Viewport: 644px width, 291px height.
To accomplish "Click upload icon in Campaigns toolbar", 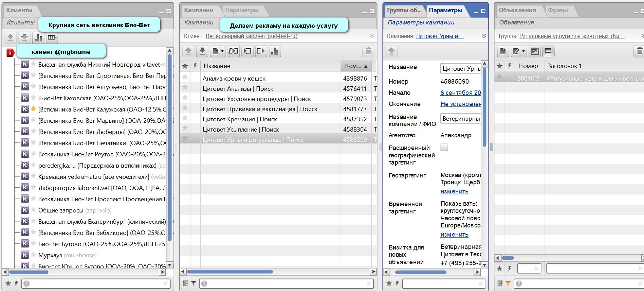I will click(188, 51).
